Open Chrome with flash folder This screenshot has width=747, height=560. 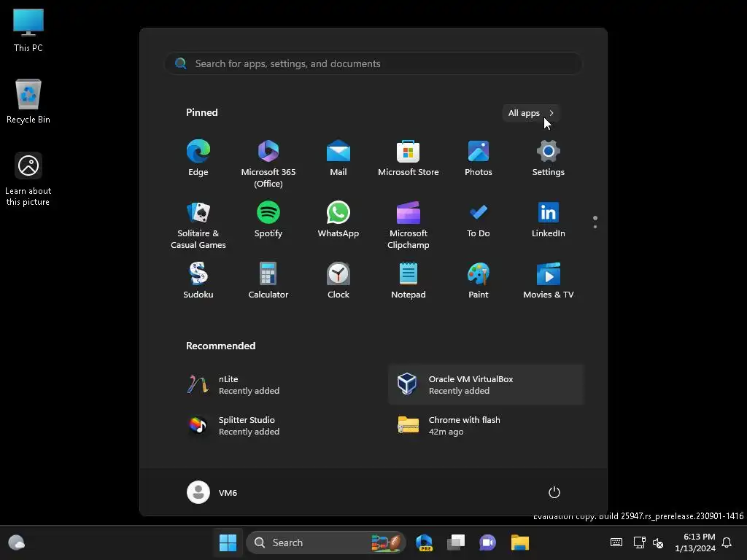tap(487, 426)
